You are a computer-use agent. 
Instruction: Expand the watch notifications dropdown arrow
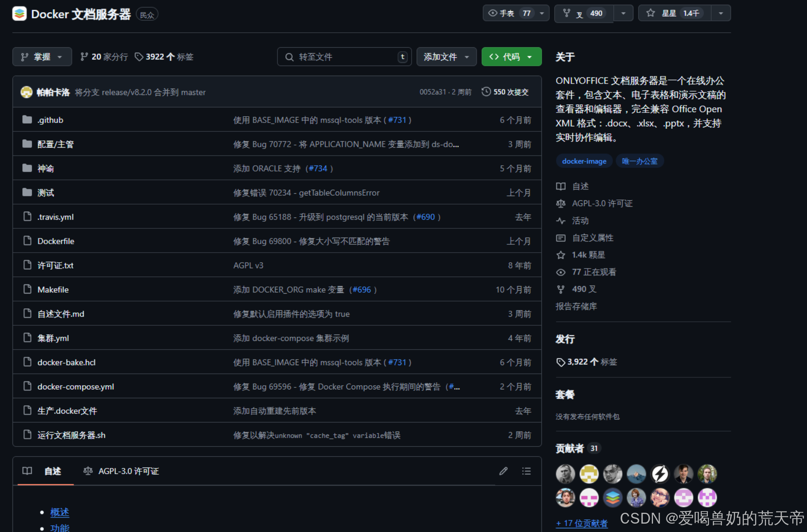[x=542, y=13]
